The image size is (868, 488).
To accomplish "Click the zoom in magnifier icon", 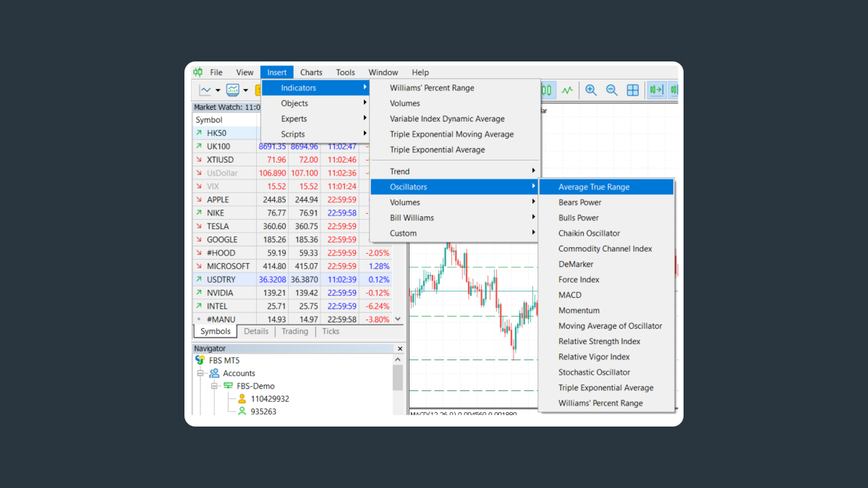I will click(591, 90).
